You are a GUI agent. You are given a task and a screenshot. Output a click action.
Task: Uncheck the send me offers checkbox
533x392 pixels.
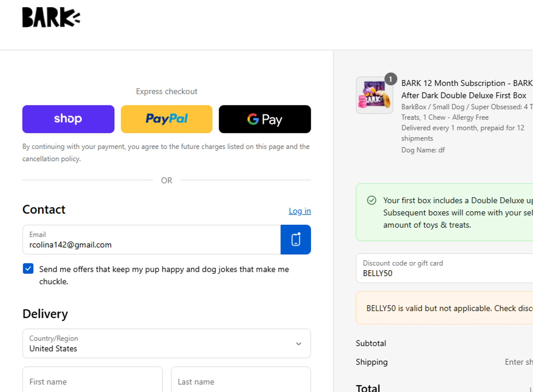click(x=28, y=269)
